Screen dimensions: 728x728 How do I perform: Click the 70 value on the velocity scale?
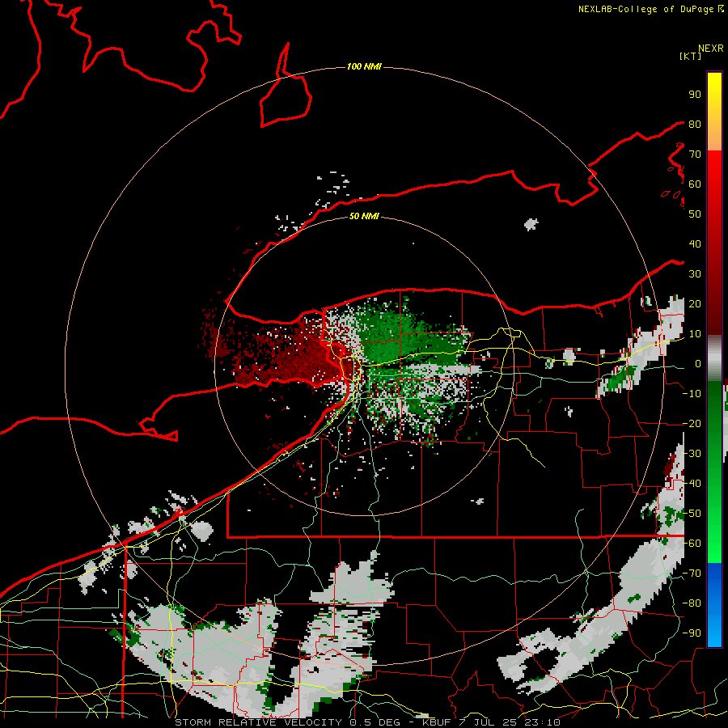pyautogui.click(x=695, y=154)
